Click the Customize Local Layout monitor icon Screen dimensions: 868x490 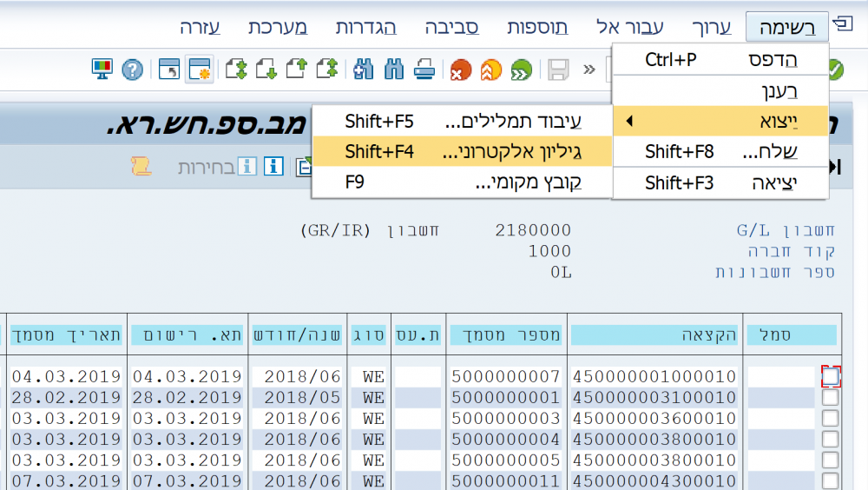click(102, 70)
